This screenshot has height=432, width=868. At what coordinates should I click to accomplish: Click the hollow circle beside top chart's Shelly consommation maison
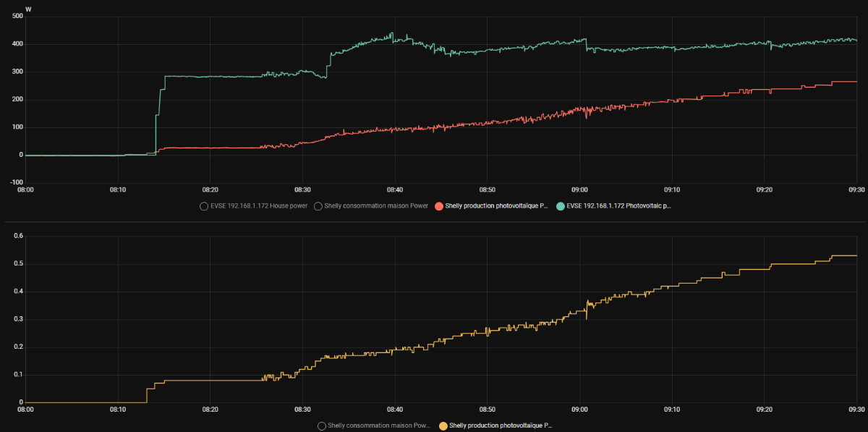click(318, 206)
